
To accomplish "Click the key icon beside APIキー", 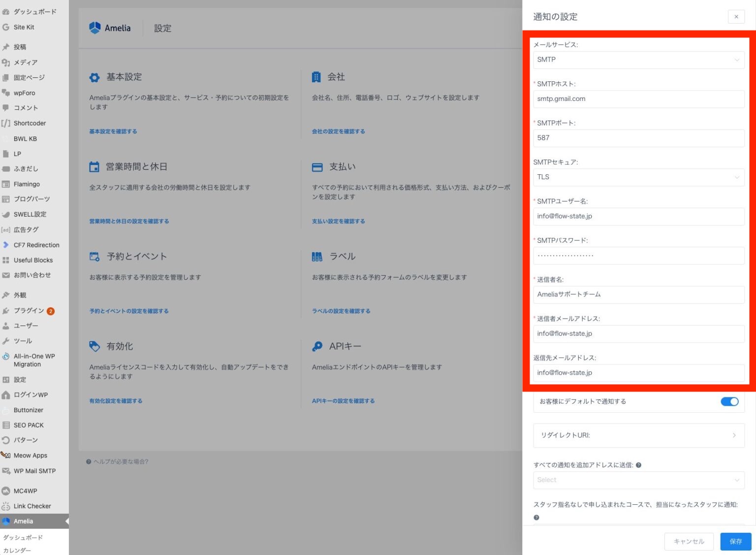I will 317,347.
